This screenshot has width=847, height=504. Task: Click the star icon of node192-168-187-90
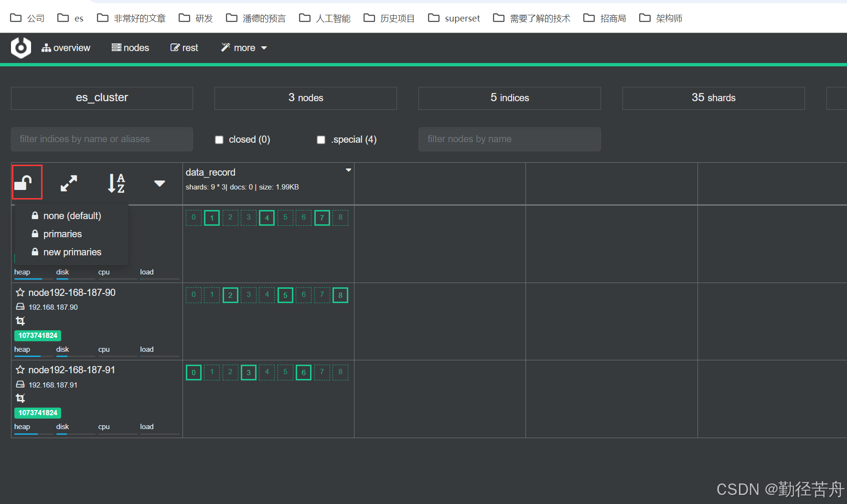pos(20,293)
